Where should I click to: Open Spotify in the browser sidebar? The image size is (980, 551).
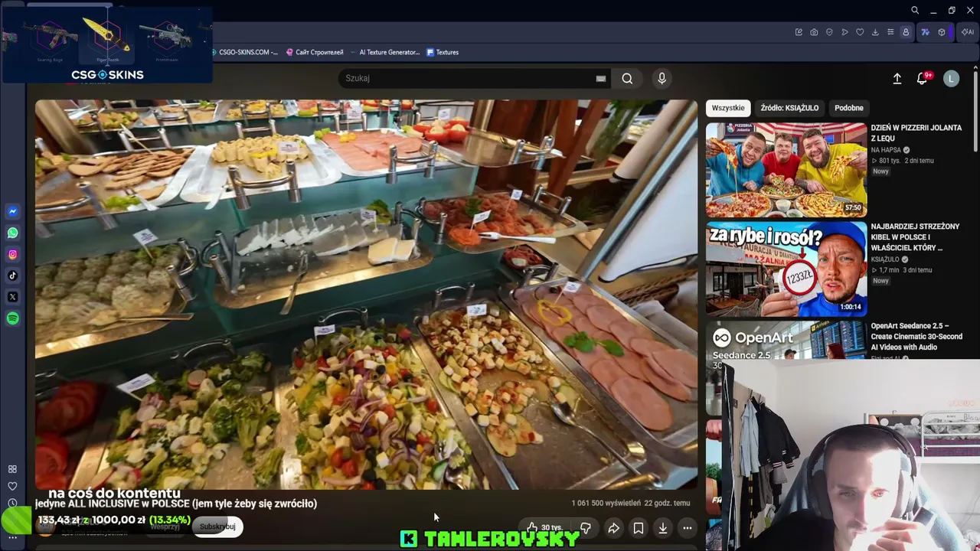pos(13,318)
